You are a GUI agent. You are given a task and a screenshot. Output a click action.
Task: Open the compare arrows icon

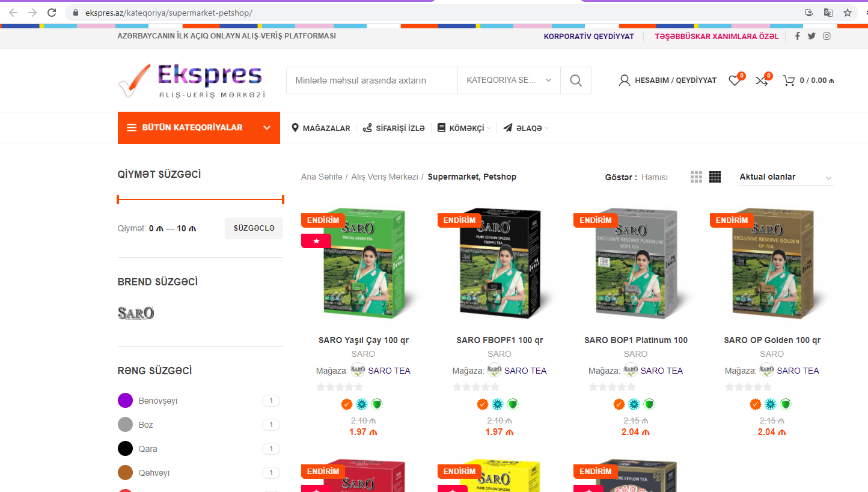click(x=762, y=80)
